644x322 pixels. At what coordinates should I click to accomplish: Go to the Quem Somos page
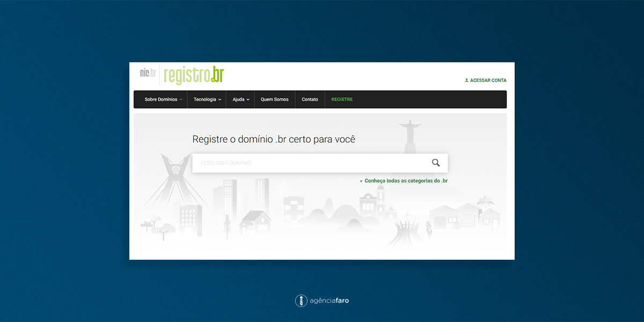[x=275, y=99]
